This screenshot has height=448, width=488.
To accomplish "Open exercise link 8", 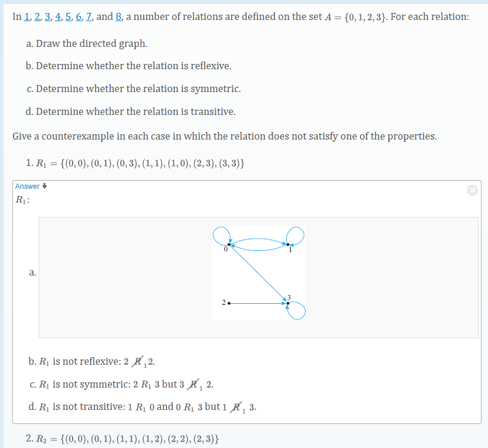I will [x=119, y=16].
